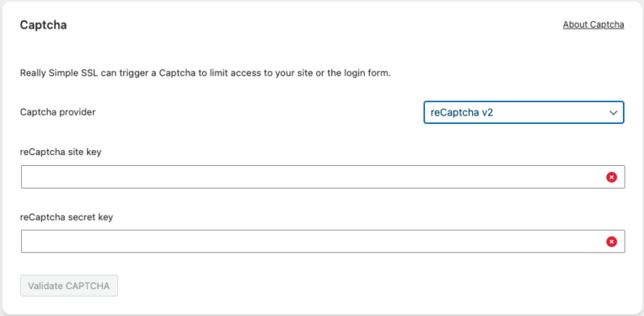This screenshot has width=644, height=316.
Task: Focus the reCaptcha site key input field
Action: (x=323, y=177)
